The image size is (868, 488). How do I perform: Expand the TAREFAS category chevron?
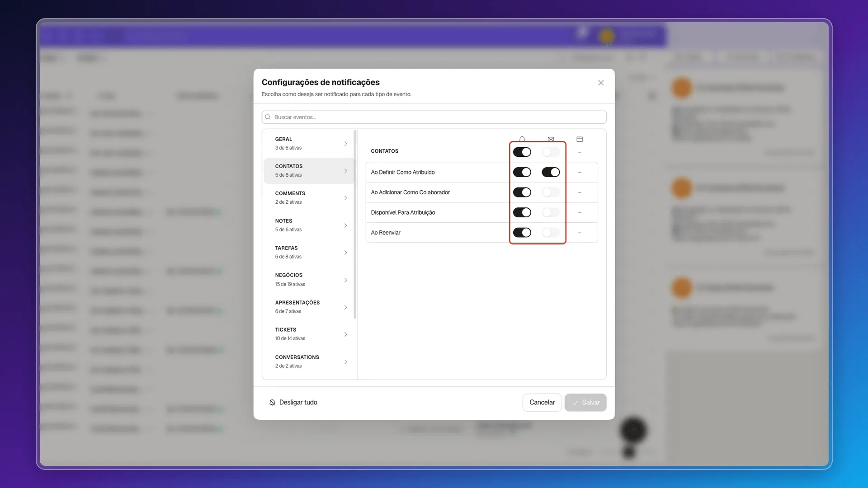coord(345,253)
